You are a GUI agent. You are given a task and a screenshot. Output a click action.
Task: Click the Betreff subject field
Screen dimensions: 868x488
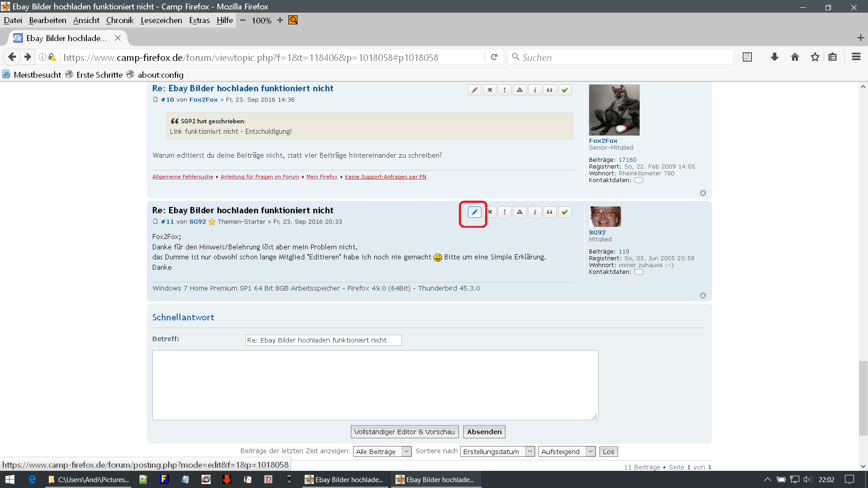pyautogui.click(x=323, y=340)
